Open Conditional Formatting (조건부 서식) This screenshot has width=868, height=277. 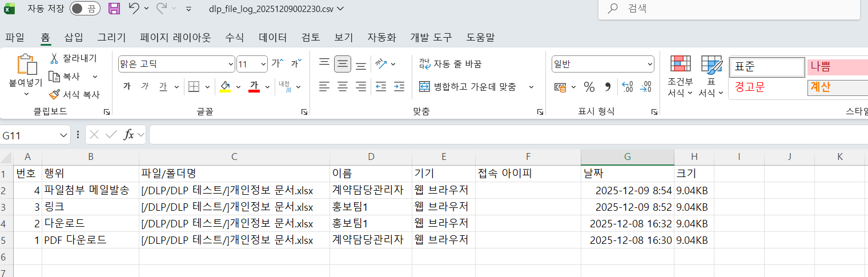point(680,77)
